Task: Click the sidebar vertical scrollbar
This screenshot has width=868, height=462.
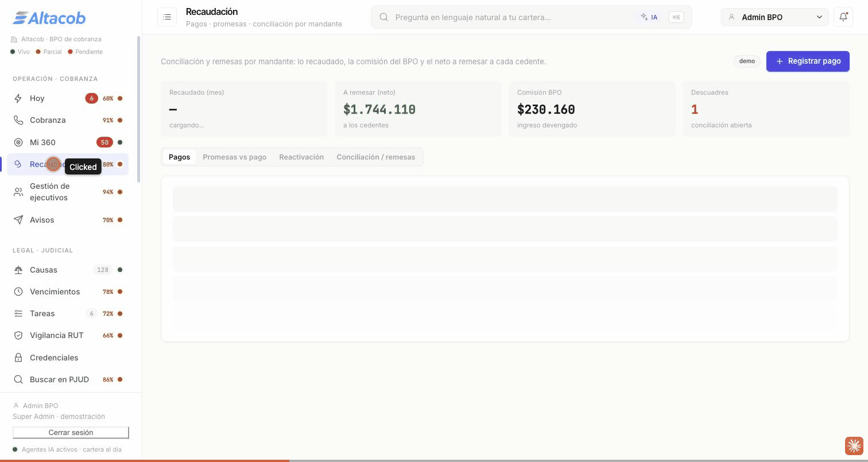Action: (138, 109)
